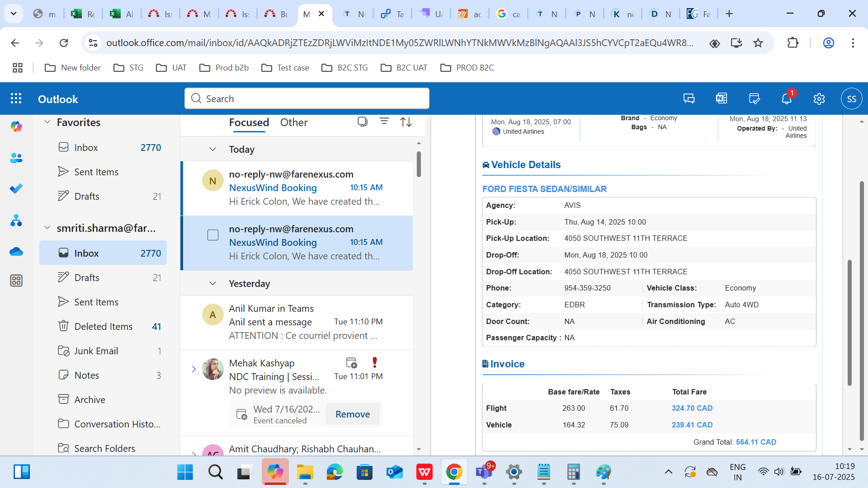Screen dimensions: 868x488
Task: Open the Calculator from taskbar
Action: coord(574,472)
